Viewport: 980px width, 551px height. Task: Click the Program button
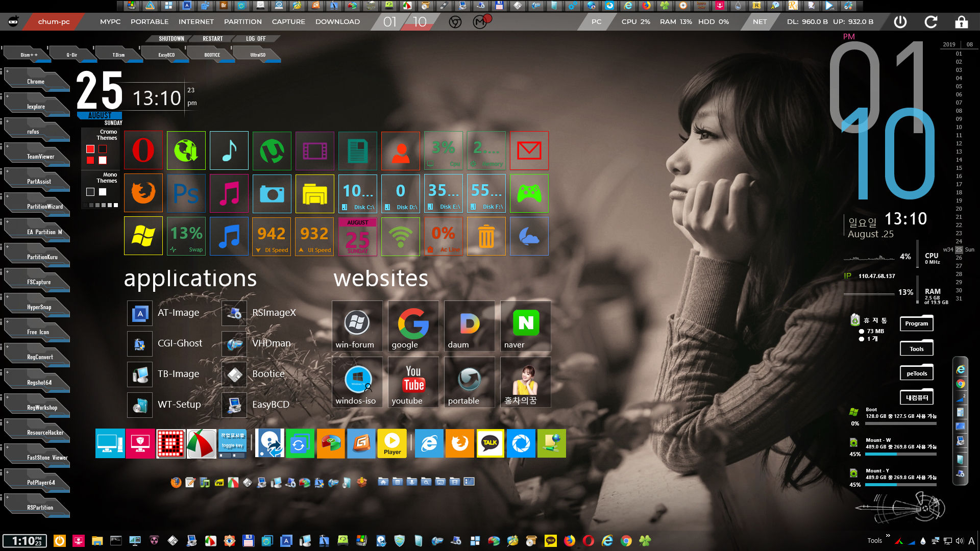[x=917, y=323]
